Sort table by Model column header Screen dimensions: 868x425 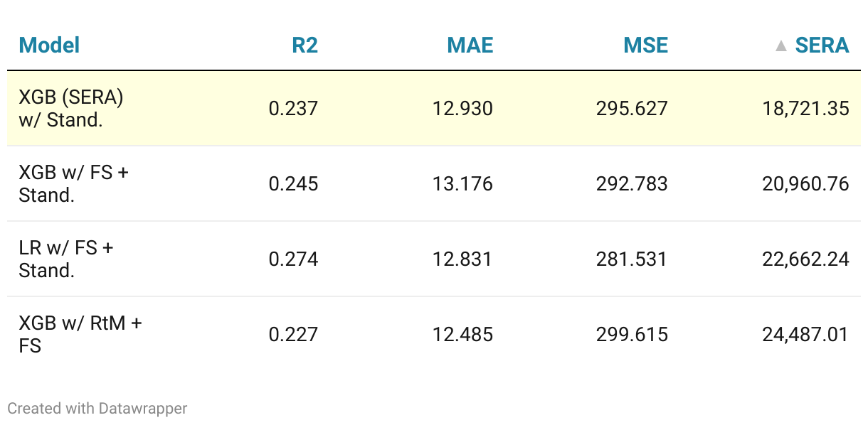49,45
